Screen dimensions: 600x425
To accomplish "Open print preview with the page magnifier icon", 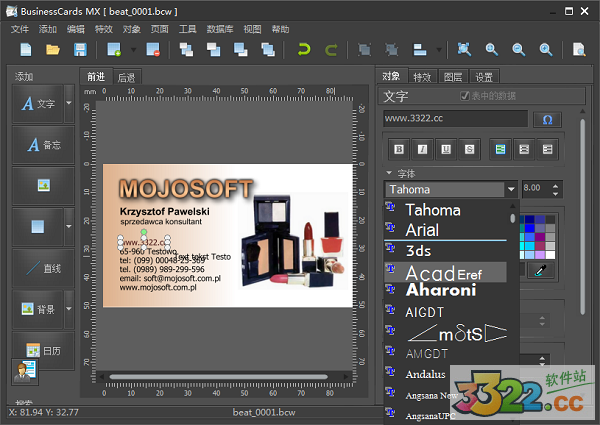I will 579,50.
